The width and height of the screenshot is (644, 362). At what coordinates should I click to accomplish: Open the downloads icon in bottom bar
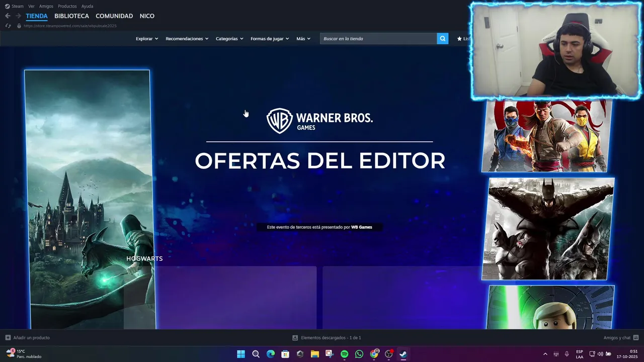[295, 338]
